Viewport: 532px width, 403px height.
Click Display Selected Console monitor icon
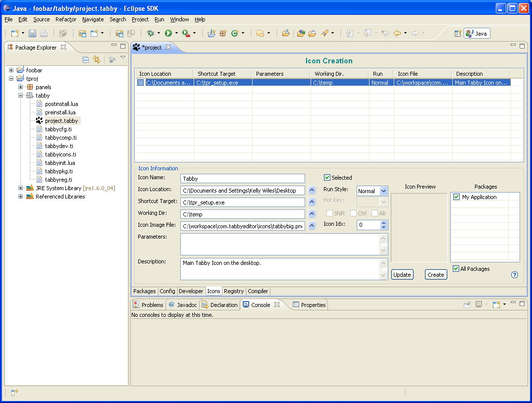click(479, 304)
